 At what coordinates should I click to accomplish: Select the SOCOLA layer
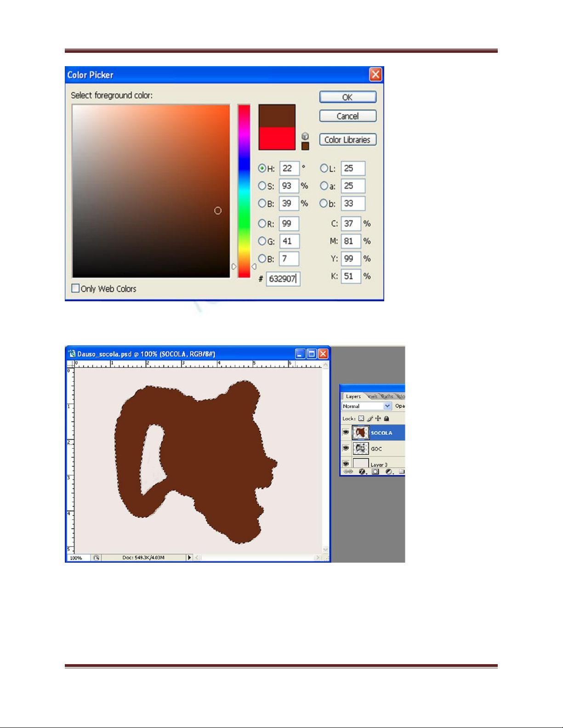(381, 433)
